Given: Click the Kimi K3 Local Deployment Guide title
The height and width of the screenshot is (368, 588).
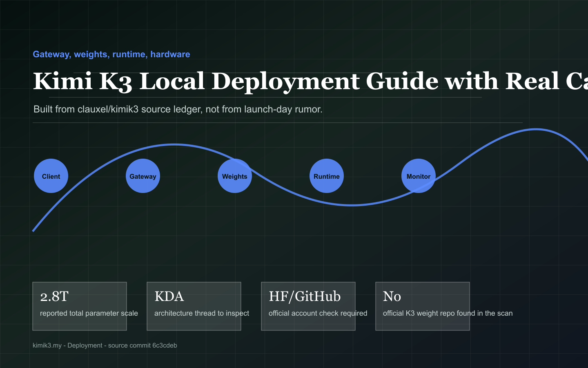Looking at the screenshot, I should tap(310, 81).
